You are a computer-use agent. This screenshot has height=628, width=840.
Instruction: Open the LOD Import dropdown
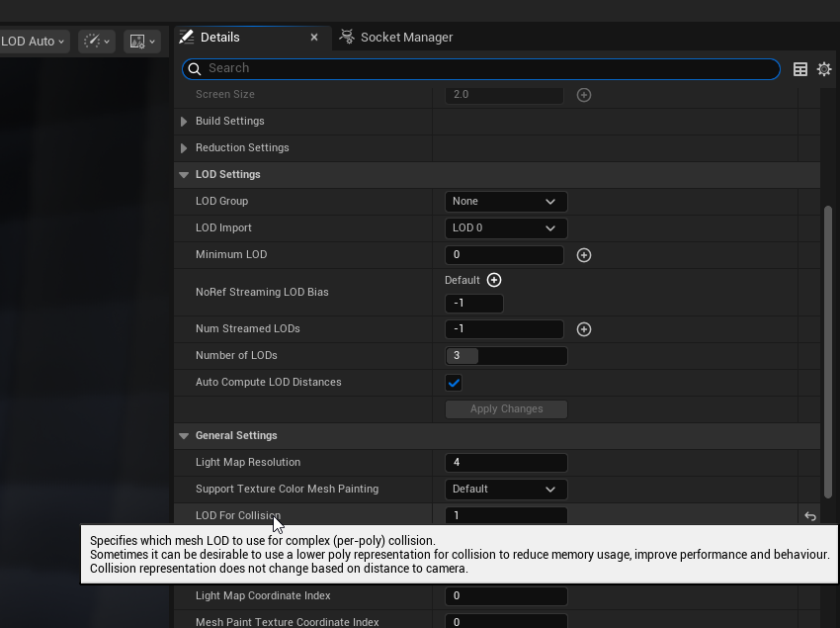[506, 228]
